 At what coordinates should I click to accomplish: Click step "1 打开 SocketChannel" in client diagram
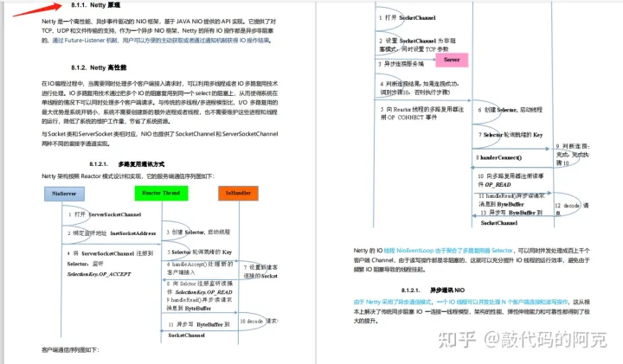(408, 17)
